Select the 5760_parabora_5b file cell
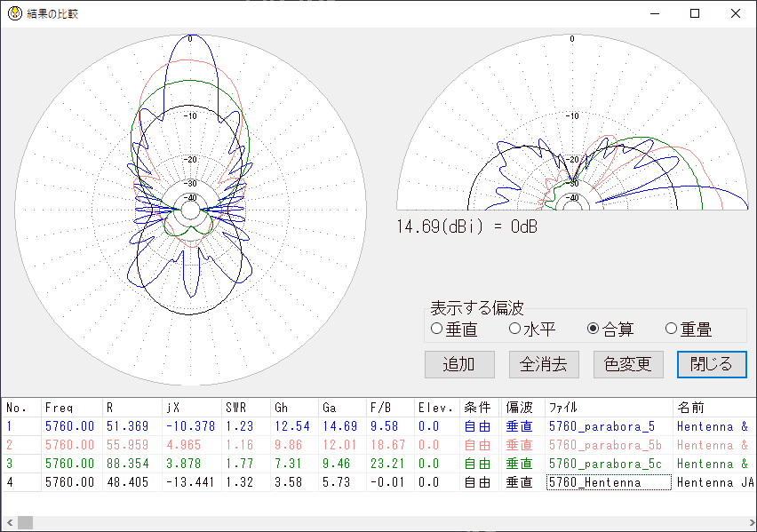The width and height of the screenshot is (757, 532). 605,445
